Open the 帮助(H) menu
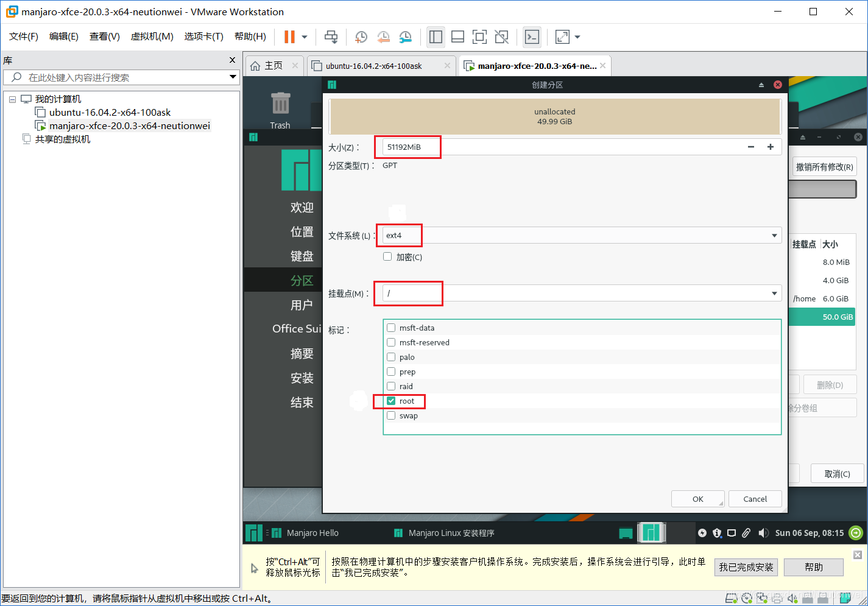Viewport: 868px width, 606px height. click(x=250, y=37)
